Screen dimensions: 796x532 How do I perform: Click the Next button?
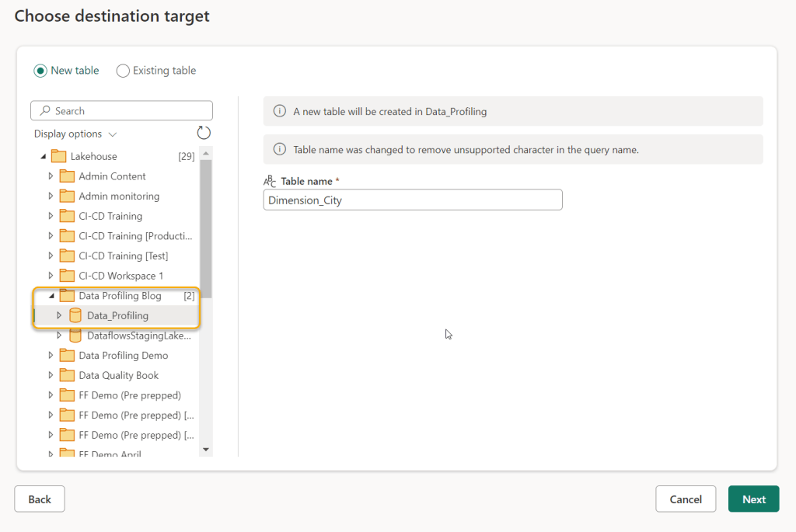752,499
